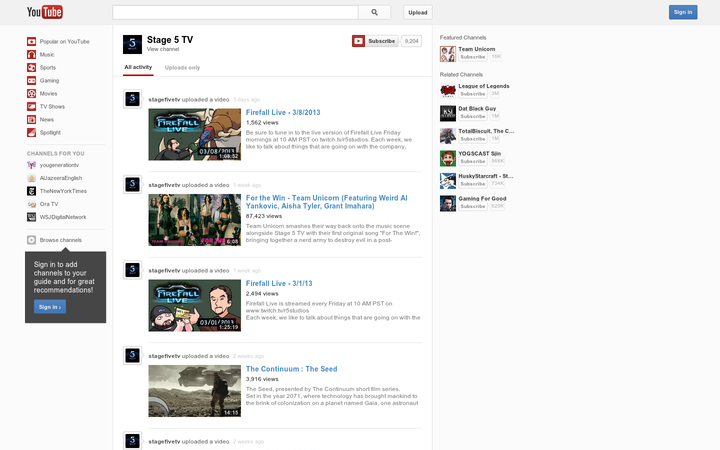
Task: Open League of Legends channel avatar
Action: [448, 90]
